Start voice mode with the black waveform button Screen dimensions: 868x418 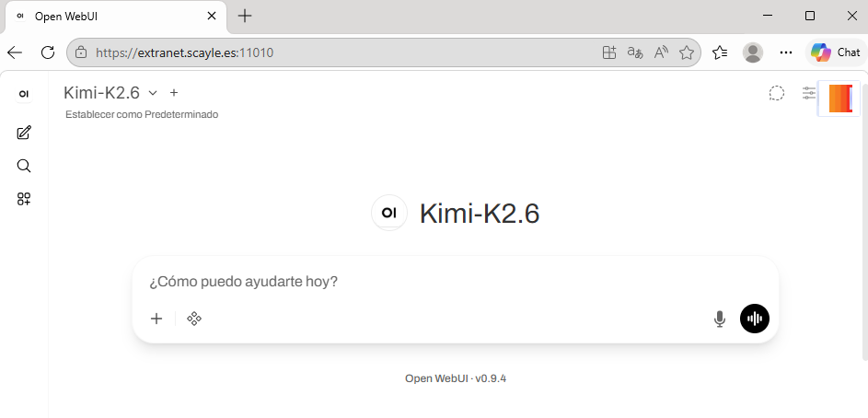click(755, 319)
